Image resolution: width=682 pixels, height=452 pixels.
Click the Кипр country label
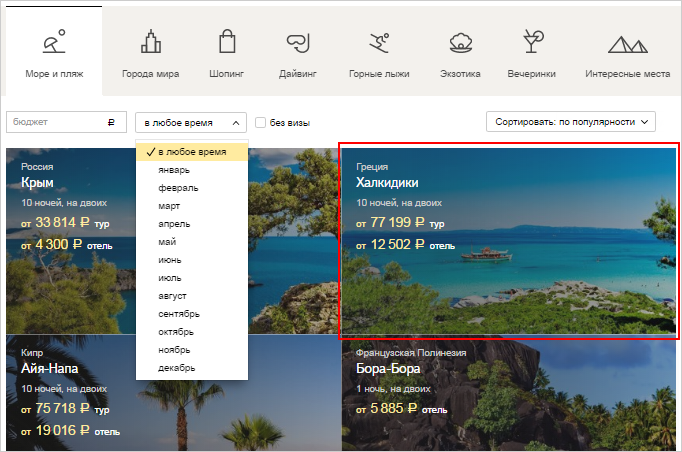tap(32, 353)
